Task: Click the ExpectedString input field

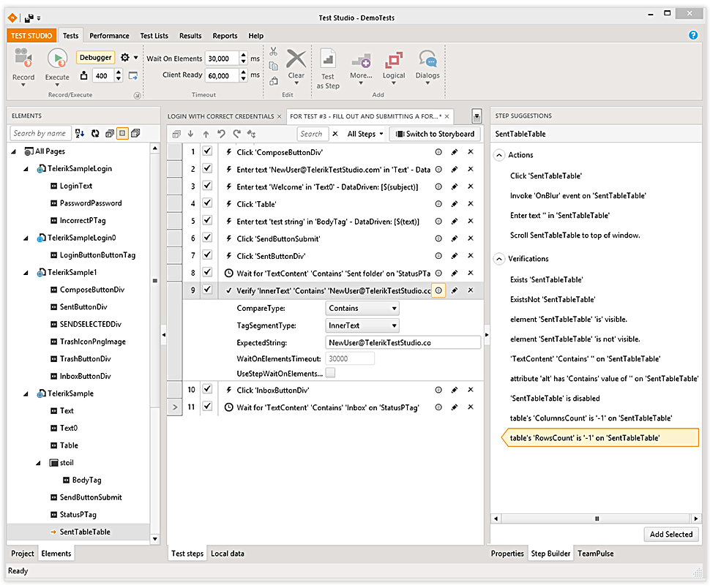Action: point(403,343)
